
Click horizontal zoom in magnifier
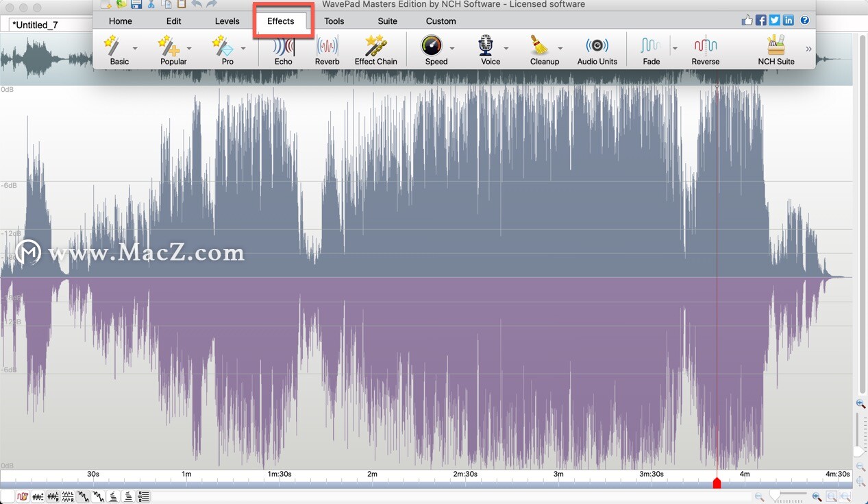point(817,496)
